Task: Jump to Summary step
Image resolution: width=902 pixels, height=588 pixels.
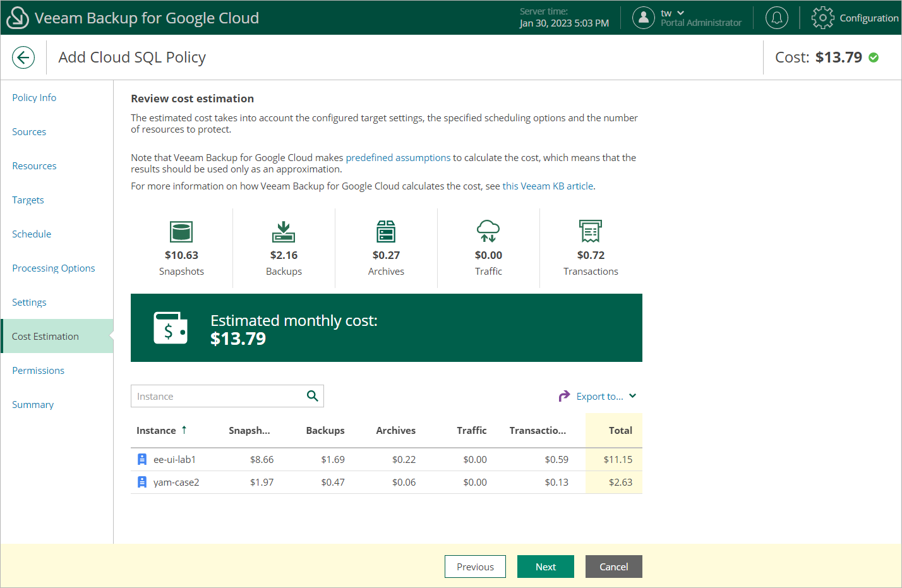Action: point(33,404)
